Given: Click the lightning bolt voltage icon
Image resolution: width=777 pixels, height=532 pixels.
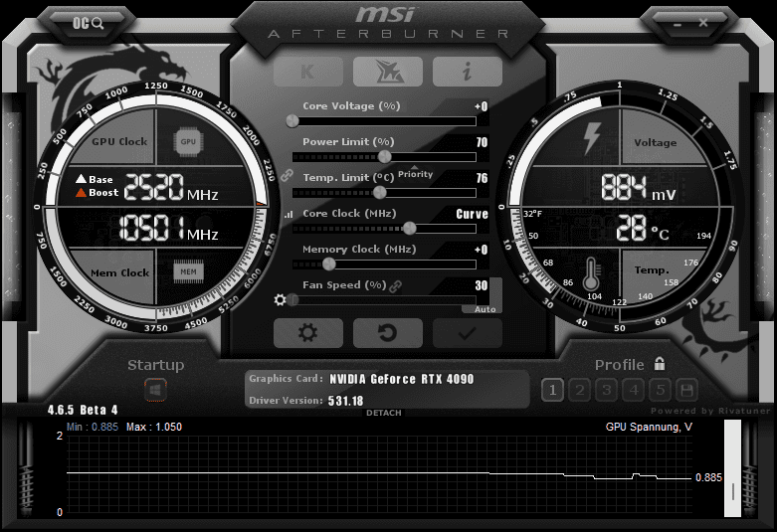Looking at the screenshot, I should tap(592, 138).
